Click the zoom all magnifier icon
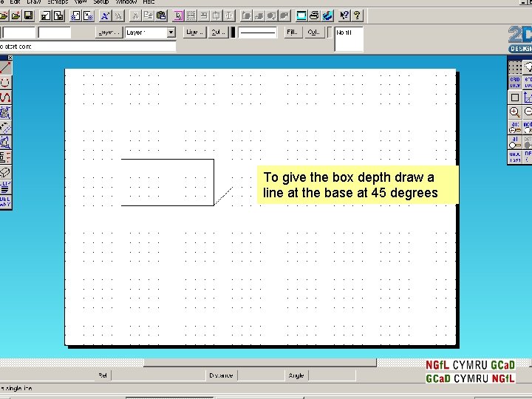Screen dimensions: 532x399 tap(515, 142)
